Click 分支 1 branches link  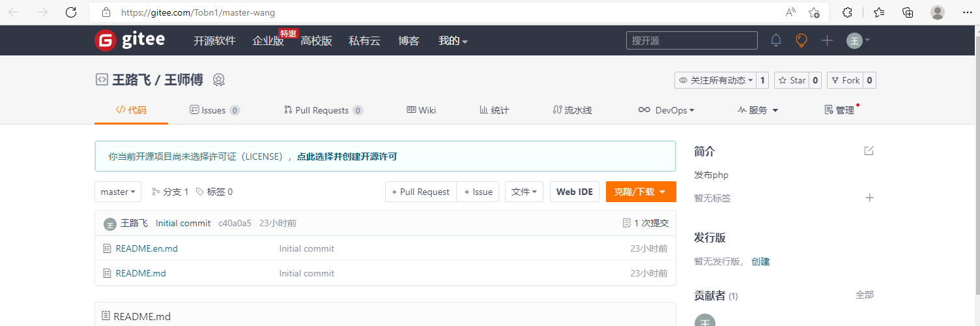click(x=170, y=192)
